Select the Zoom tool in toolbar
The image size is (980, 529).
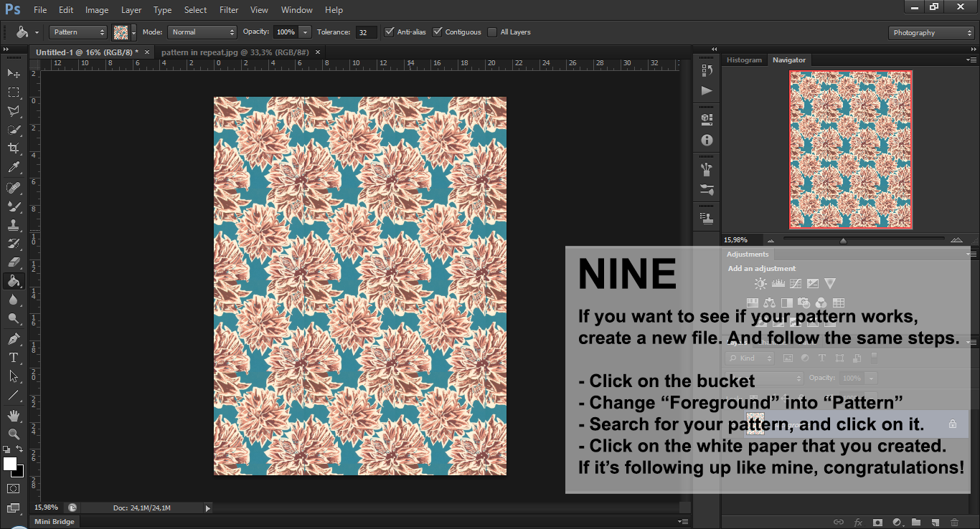13,434
